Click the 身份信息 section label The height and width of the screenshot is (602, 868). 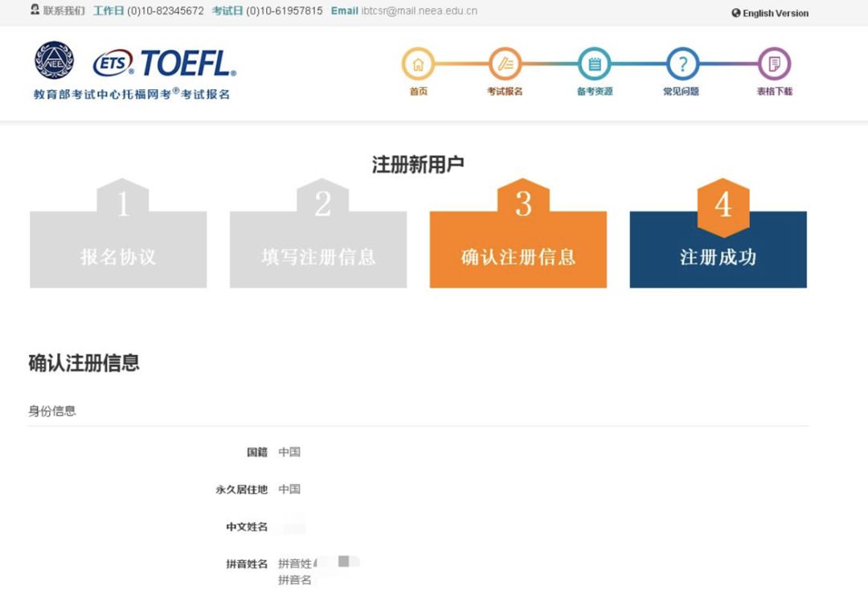pyautogui.click(x=52, y=411)
